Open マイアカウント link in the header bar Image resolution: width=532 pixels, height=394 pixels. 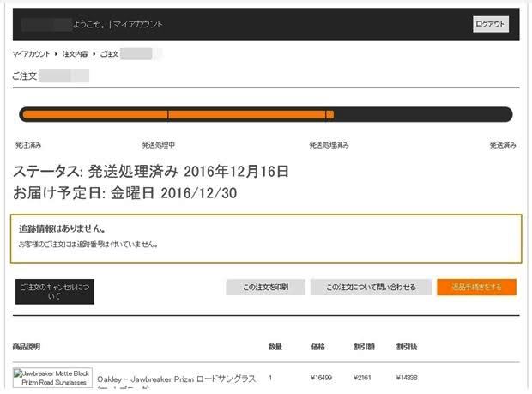(x=138, y=24)
